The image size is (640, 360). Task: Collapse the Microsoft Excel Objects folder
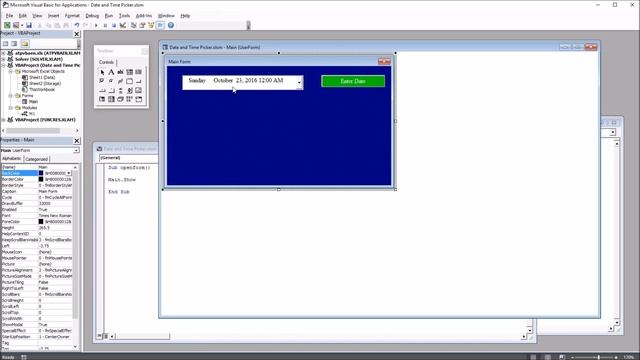(11, 71)
